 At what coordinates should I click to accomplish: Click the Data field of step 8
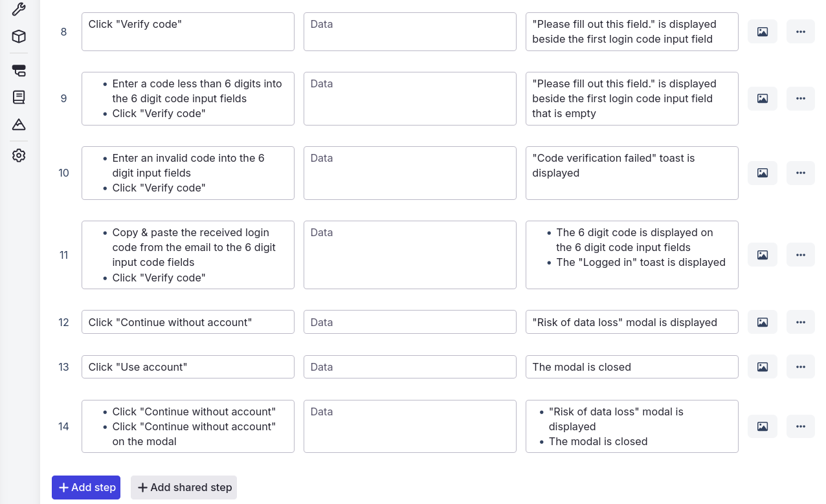[x=410, y=32]
